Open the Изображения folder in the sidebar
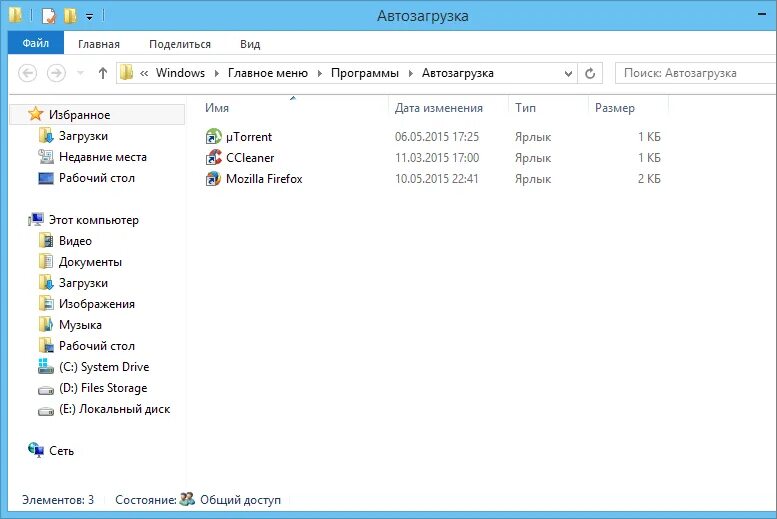Screen dimensions: 777x519 [97, 304]
